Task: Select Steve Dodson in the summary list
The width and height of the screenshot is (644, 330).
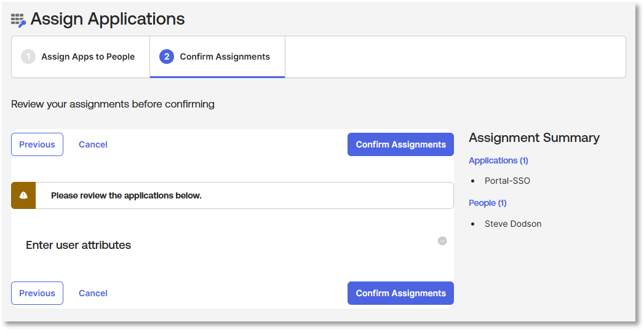Action: click(513, 224)
